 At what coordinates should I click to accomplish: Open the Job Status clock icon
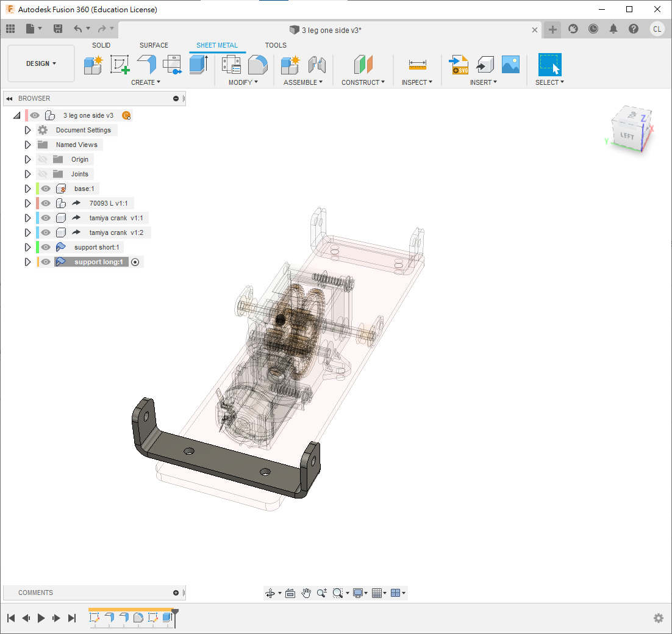pyautogui.click(x=593, y=29)
